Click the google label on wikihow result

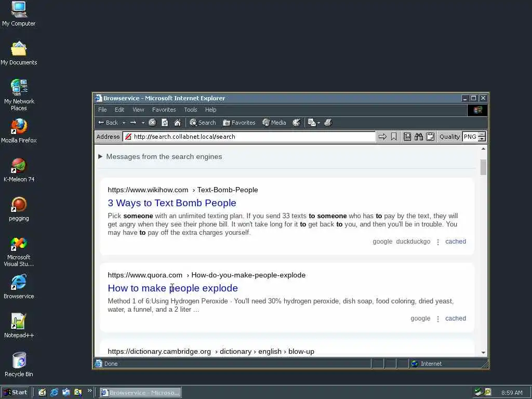[x=382, y=242]
